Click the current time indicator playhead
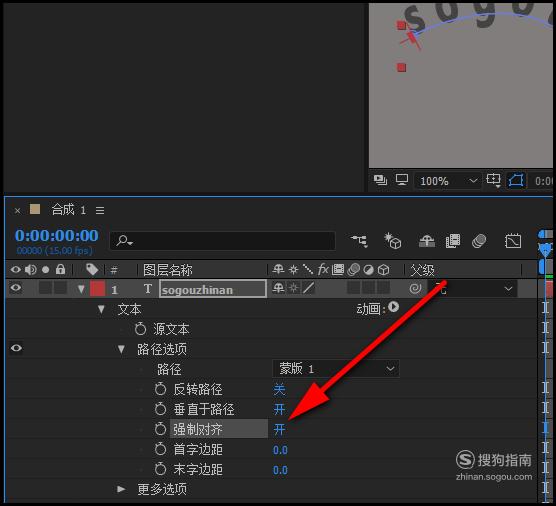Screen dimensions: 556x506 [x=545, y=250]
